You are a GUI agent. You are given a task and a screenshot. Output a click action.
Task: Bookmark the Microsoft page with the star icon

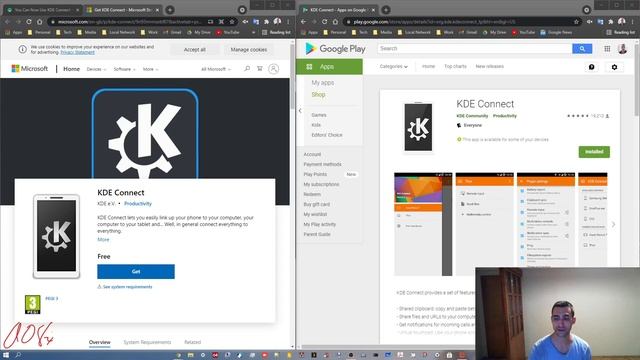232,22
